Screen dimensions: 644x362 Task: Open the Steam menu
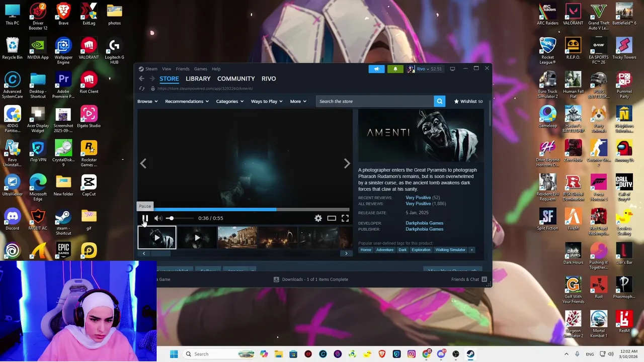pyautogui.click(x=151, y=69)
